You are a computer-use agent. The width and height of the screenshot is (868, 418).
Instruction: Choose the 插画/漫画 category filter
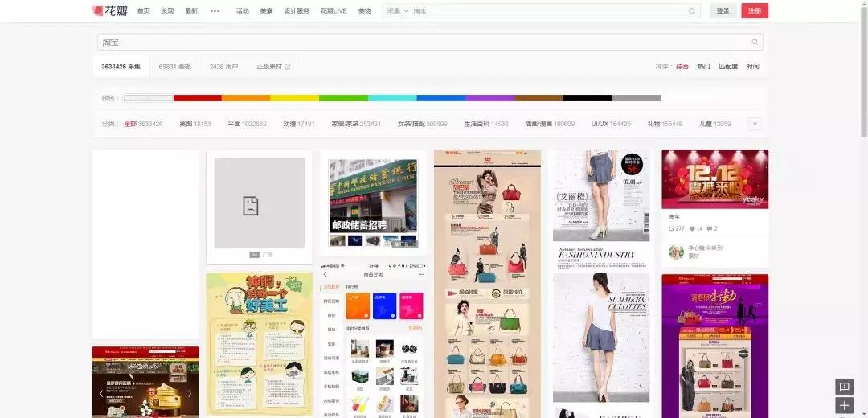pos(550,124)
